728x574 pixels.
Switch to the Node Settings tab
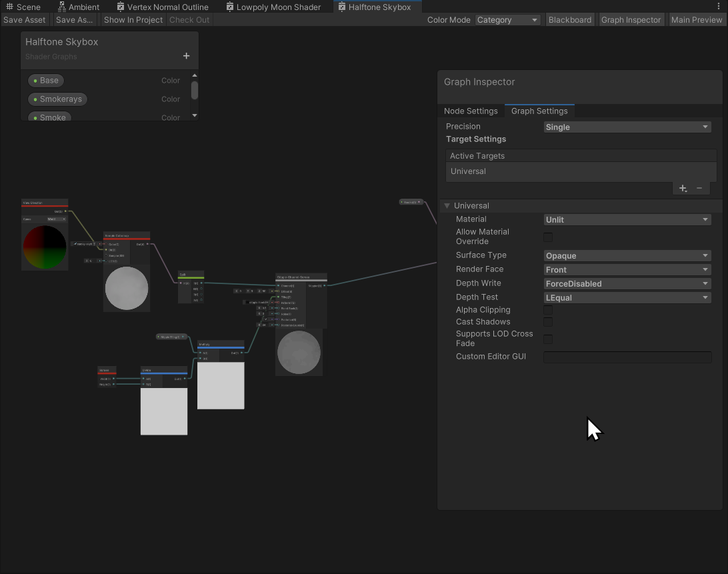tap(471, 111)
